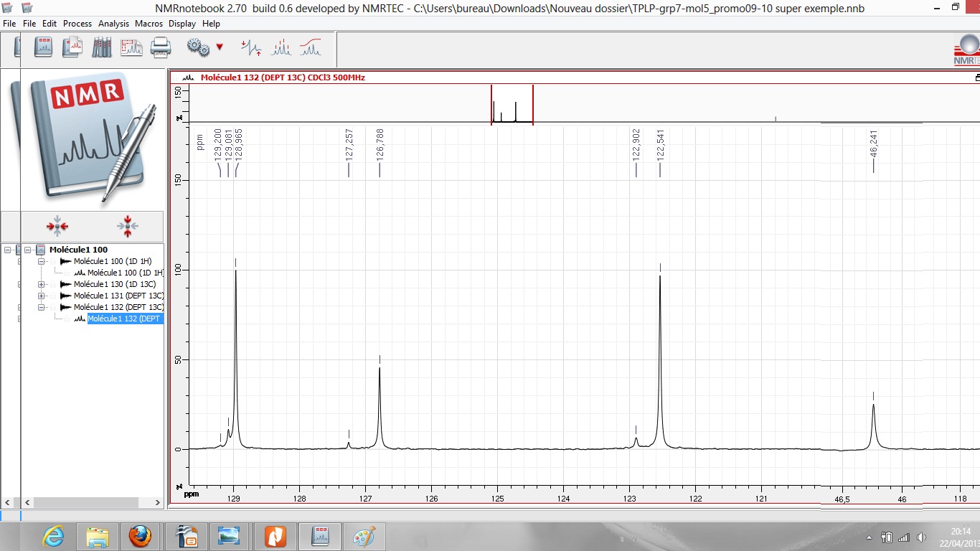Open the first File menu

pos(9,24)
